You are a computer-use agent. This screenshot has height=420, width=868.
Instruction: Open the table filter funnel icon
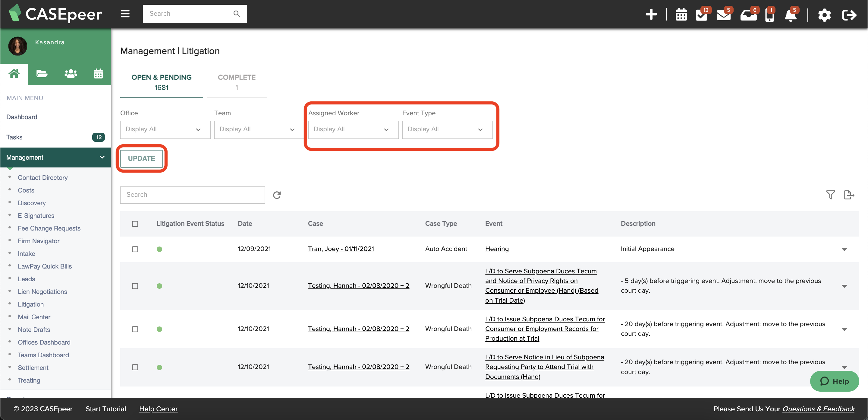[x=830, y=195]
